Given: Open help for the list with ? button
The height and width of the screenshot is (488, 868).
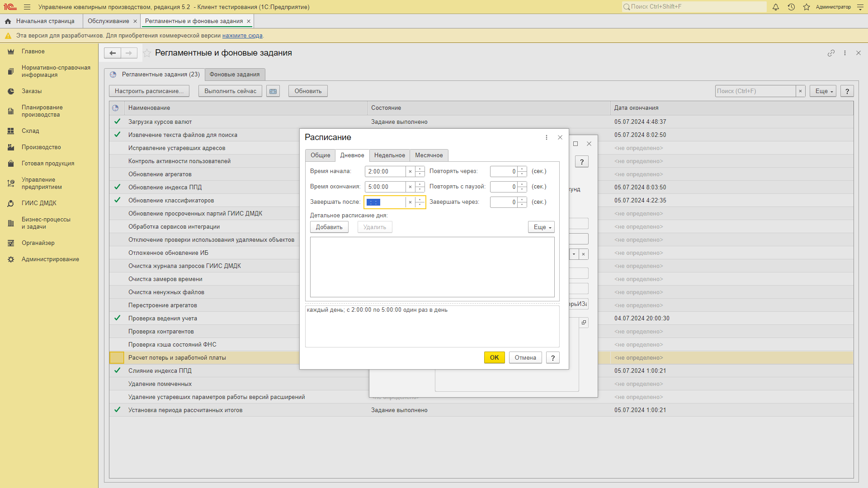Looking at the screenshot, I should point(847,91).
